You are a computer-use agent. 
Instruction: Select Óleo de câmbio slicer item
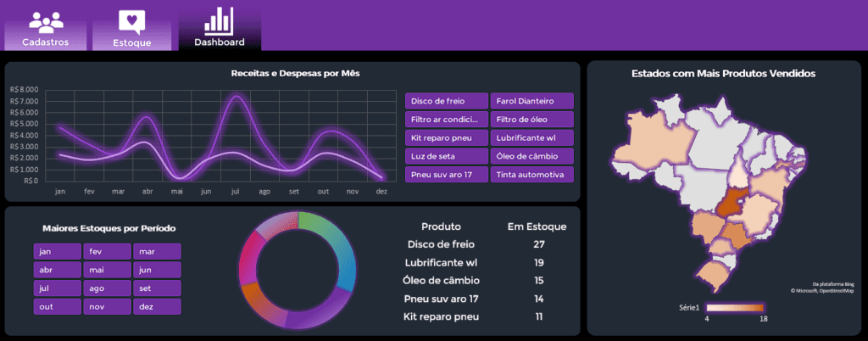[x=532, y=156]
